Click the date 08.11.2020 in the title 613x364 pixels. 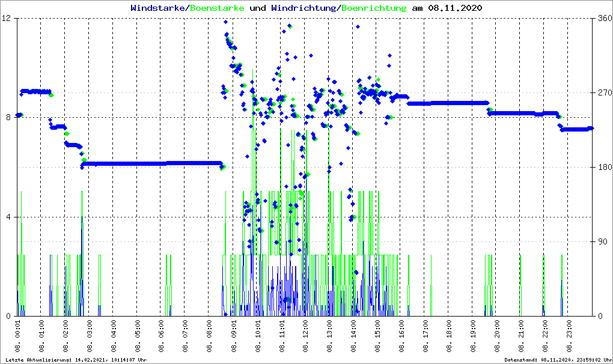click(455, 8)
